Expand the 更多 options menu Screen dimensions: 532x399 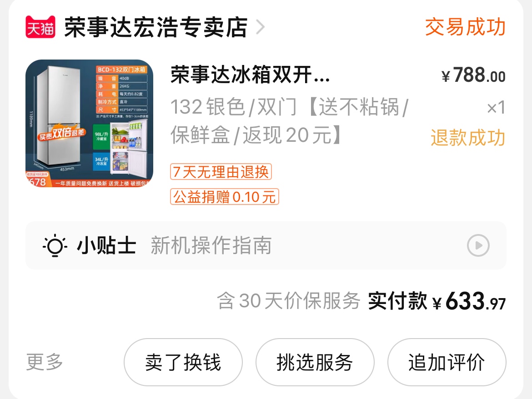(x=45, y=362)
